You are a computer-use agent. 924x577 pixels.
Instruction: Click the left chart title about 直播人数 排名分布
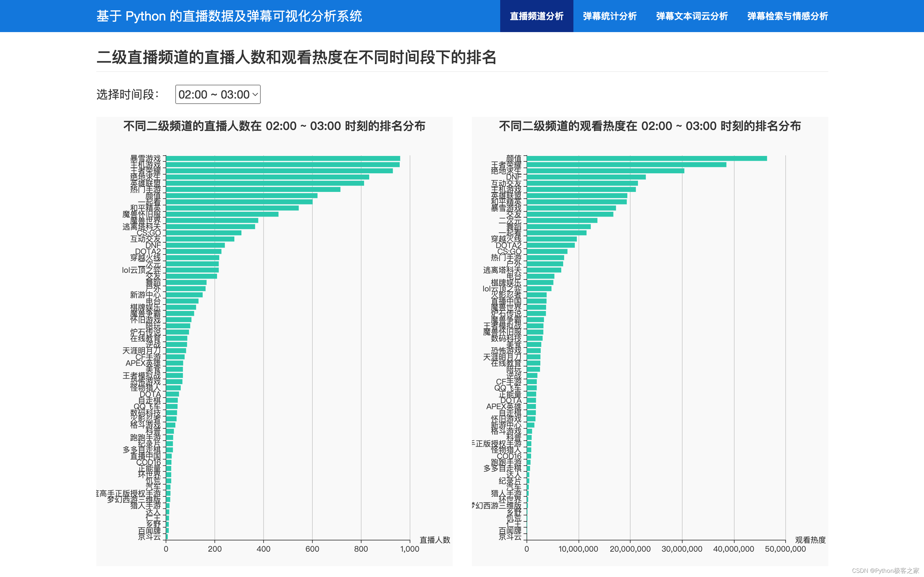[274, 126]
